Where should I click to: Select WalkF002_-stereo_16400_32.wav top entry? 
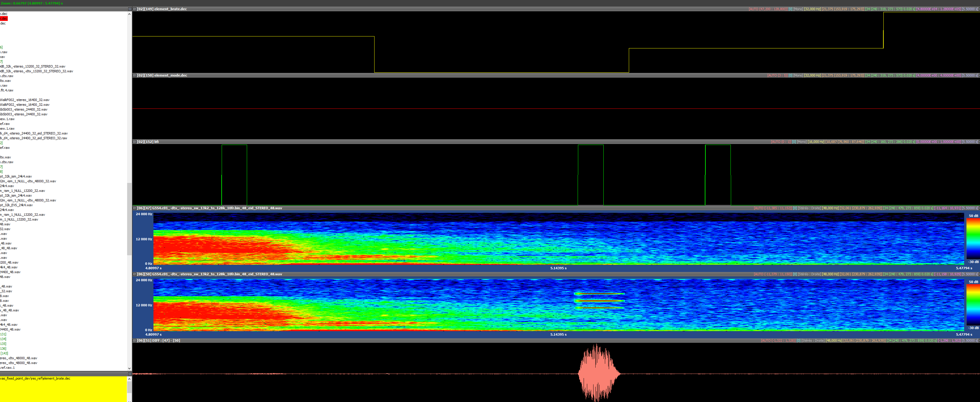coord(24,100)
